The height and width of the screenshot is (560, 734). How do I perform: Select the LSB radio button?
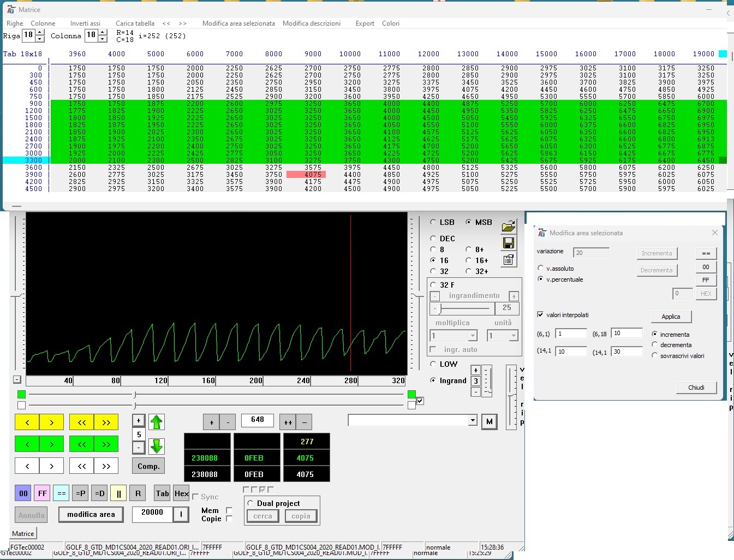[433, 222]
